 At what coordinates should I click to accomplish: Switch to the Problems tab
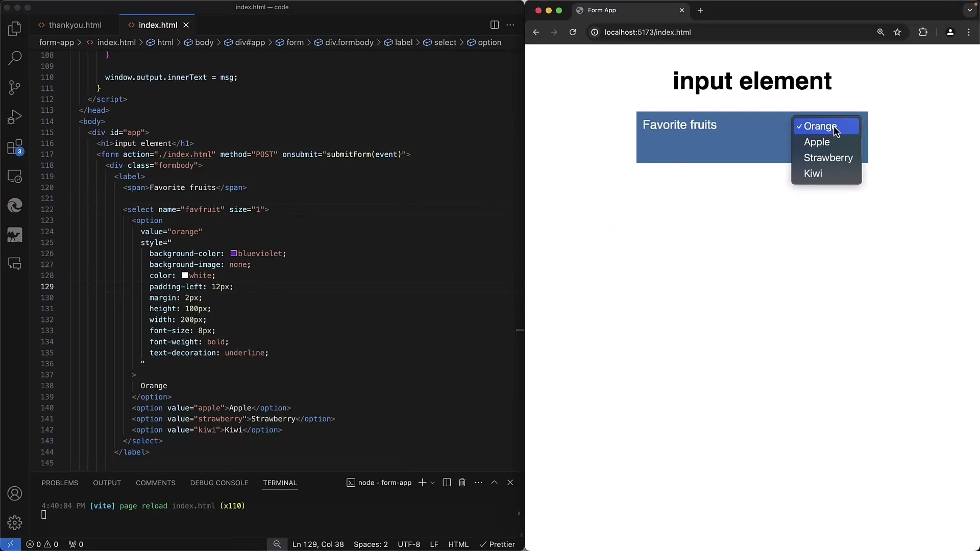click(60, 482)
